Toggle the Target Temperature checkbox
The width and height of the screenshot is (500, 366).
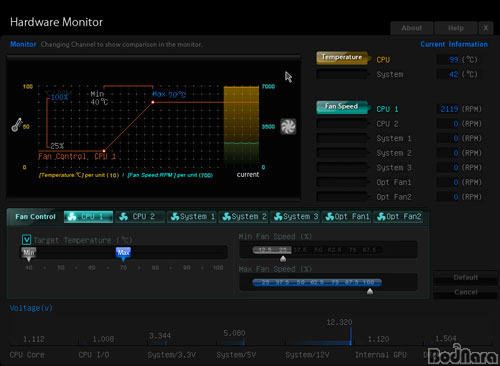tap(26, 239)
